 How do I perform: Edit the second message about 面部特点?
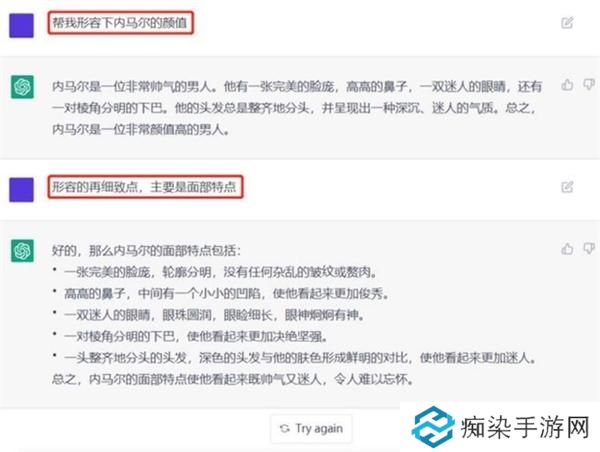567,187
